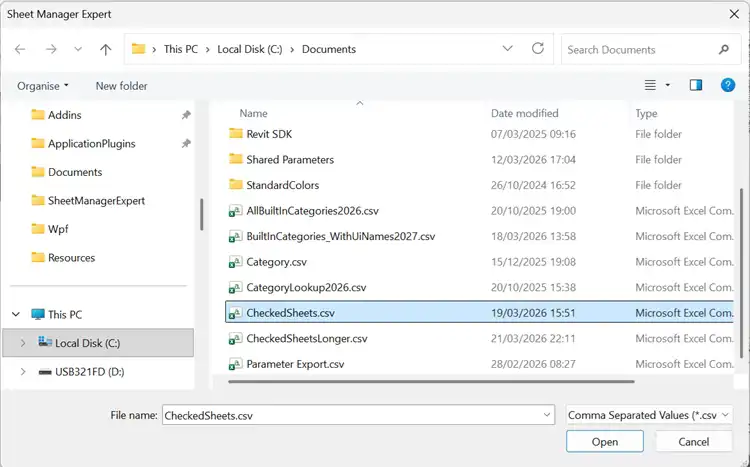Click the Revit SDK folder icon
750x467 pixels.
click(236, 134)
